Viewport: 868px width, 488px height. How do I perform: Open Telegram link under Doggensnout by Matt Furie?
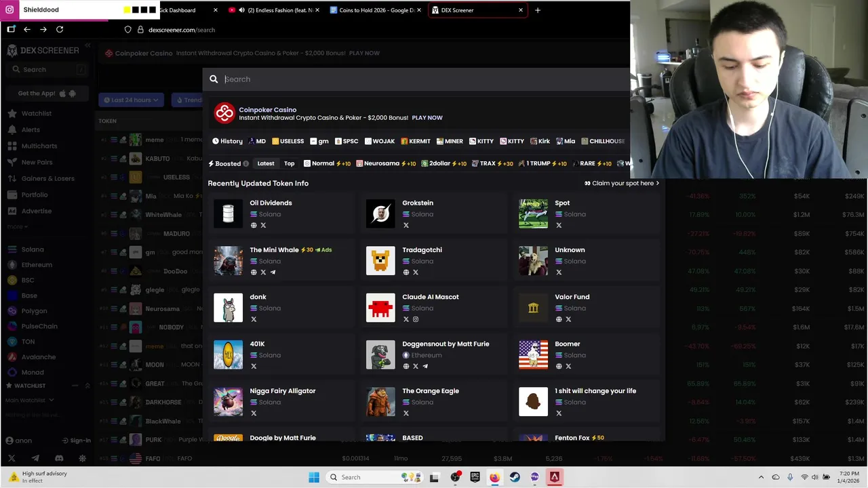point(425,366)
